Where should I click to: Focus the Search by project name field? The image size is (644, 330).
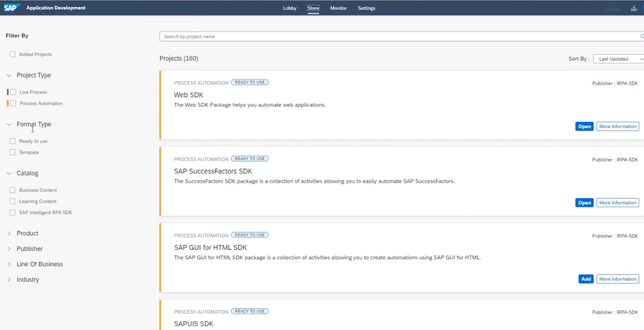point(402,36)
